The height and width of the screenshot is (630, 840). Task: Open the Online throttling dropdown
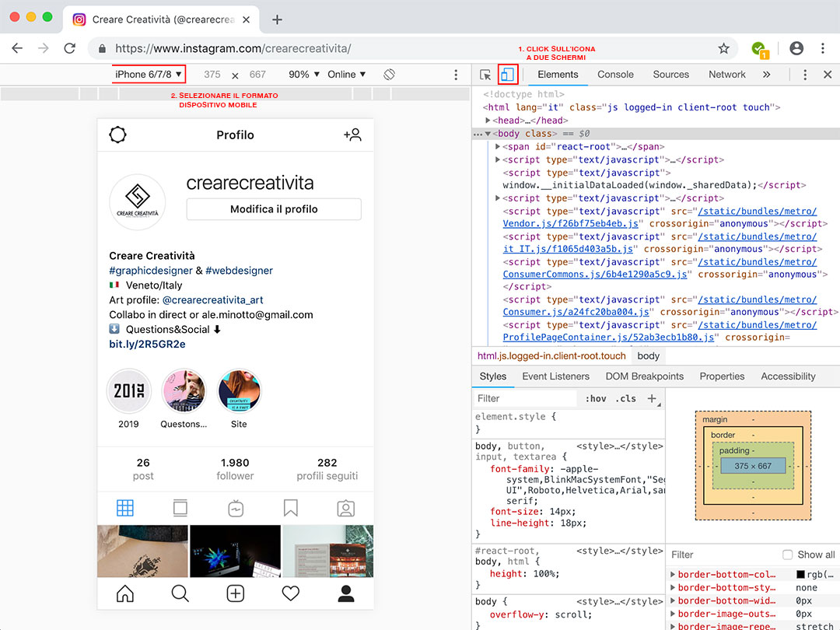[x=347, y=75]
